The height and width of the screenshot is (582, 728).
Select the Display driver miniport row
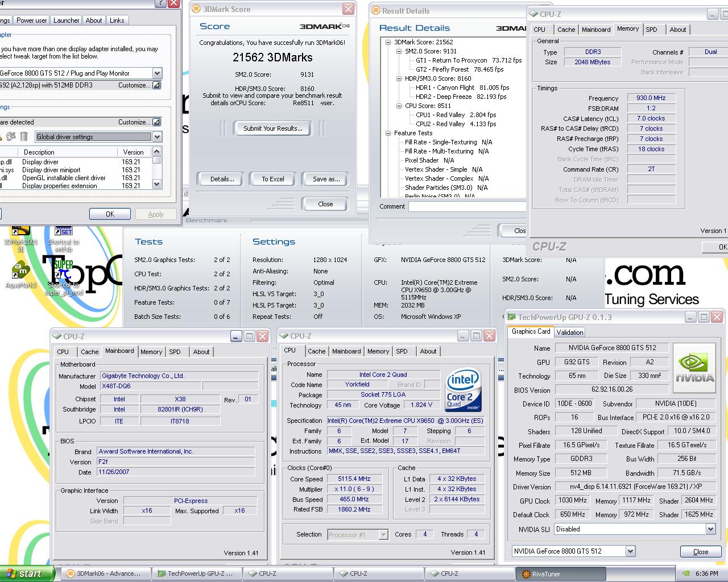pos(76,170)
